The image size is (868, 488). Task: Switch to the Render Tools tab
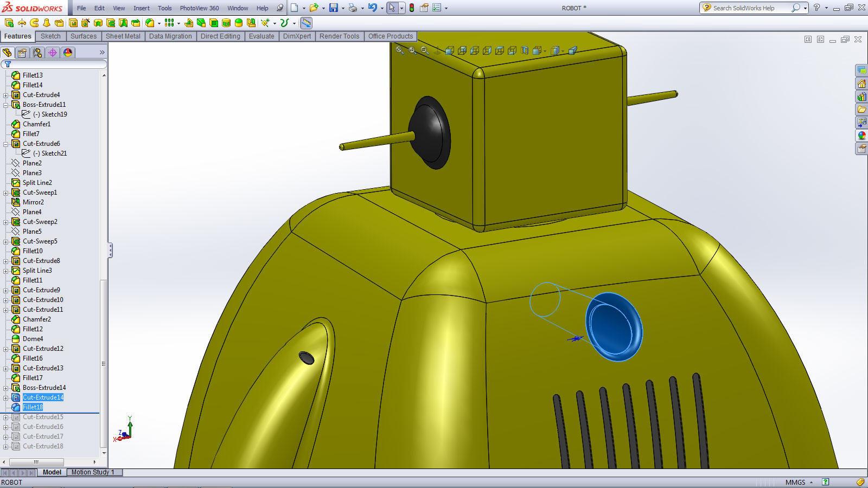(340, 36)
